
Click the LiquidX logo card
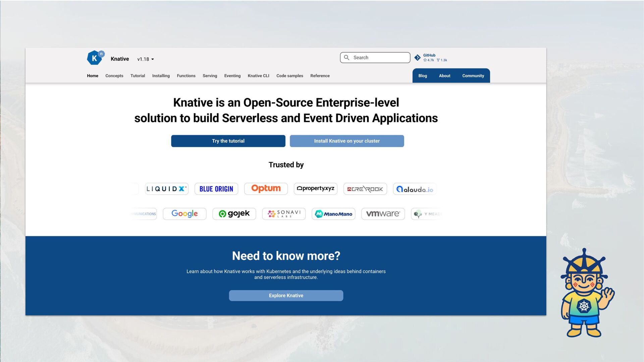pos(167,189)
